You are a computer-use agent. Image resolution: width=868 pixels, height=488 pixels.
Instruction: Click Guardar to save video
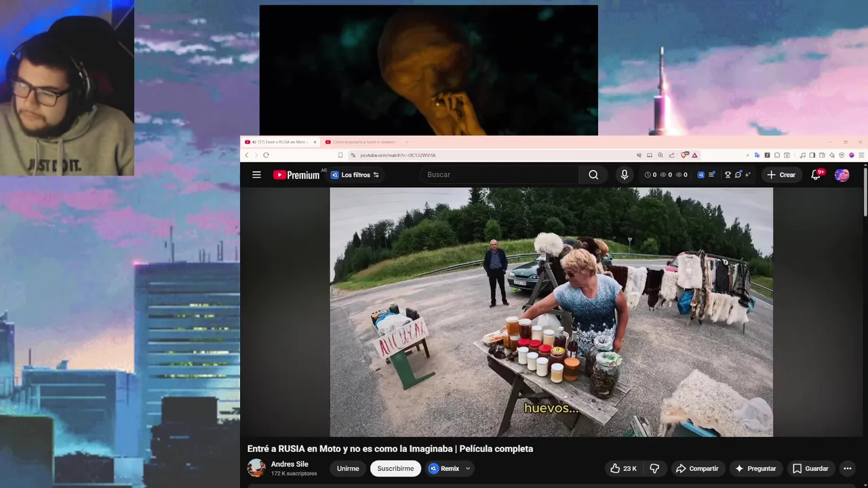click(x=810, y=468)
